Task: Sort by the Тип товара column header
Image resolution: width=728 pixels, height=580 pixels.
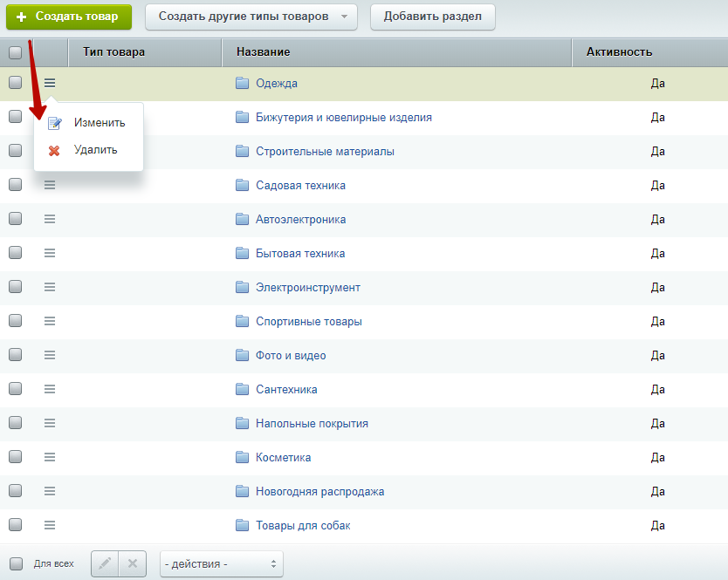Action: point(113,52)
